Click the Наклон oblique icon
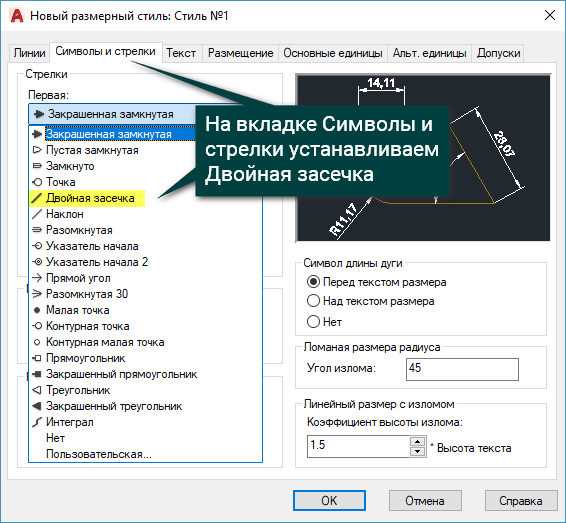Screen dimensions: 566x523 (37, 214)
